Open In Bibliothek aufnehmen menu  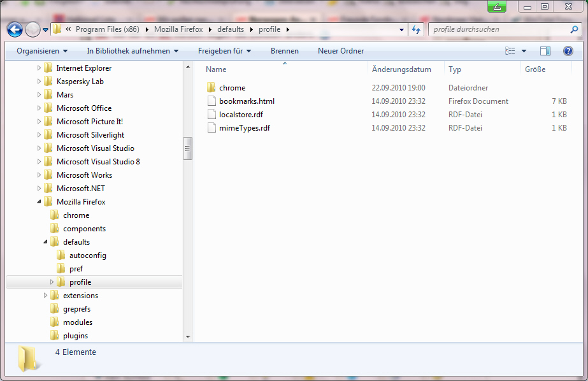133,51
